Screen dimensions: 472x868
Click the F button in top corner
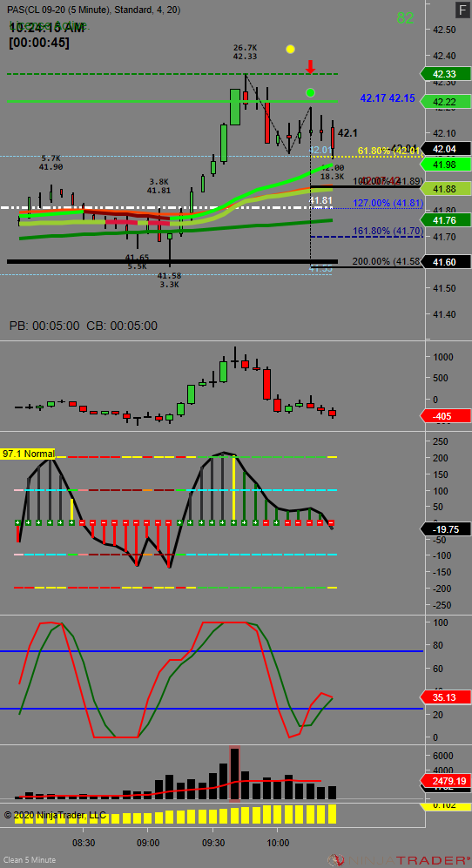[462, 10]
